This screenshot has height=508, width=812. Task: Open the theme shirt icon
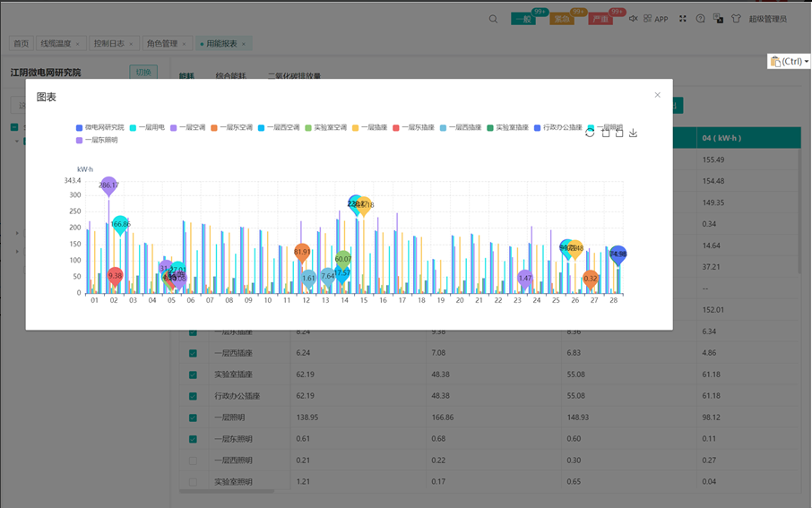click(736, 19)
